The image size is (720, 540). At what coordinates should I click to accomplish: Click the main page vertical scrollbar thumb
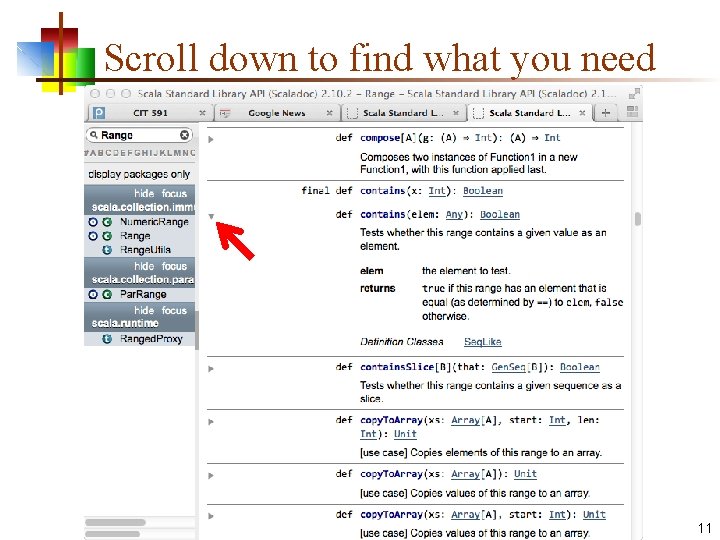tap(637, 219)
